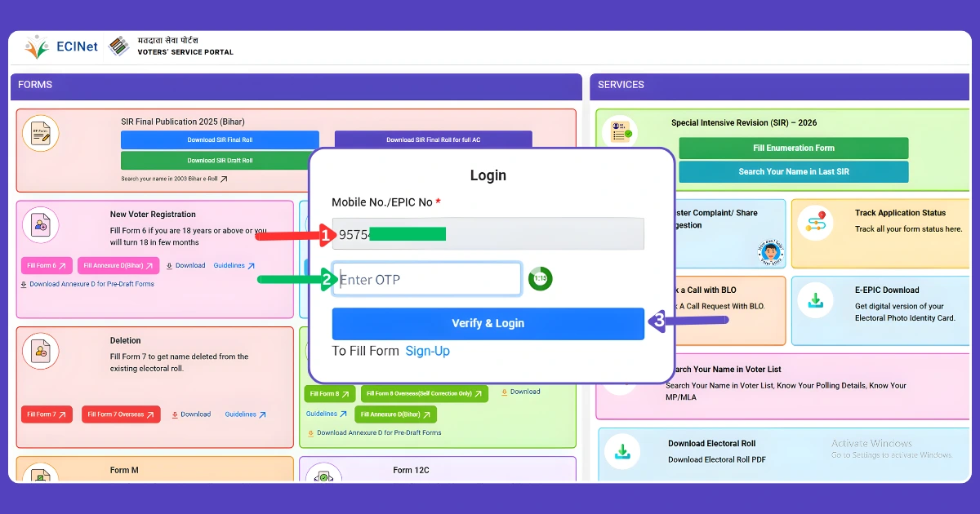980x514 pixels.
Task: Click the E-EPIC Download icon
Action: (x=817, y=299)
